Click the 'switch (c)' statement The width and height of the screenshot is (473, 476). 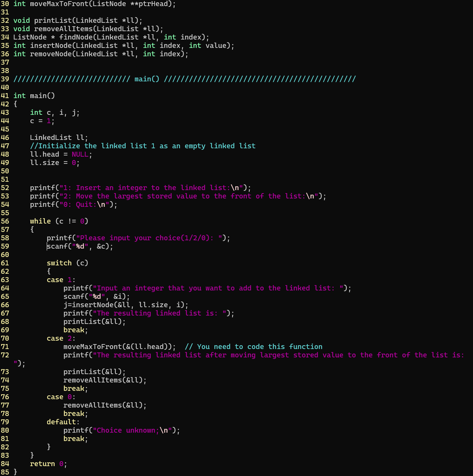(x=68, y=263)
